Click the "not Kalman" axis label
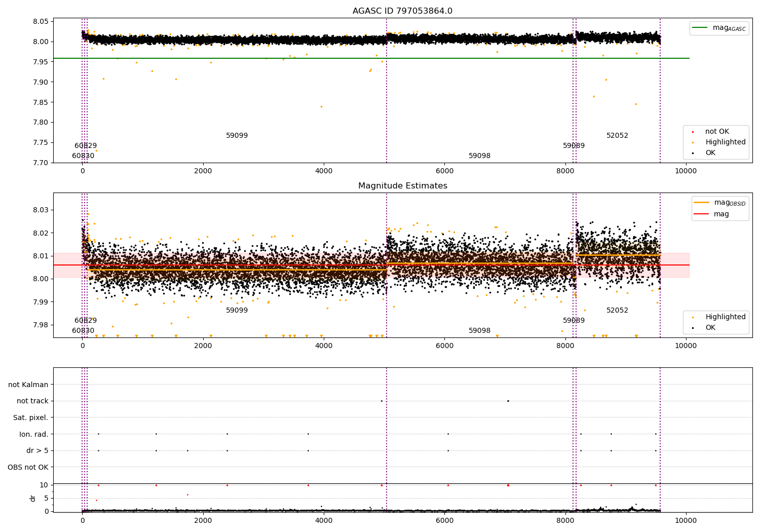The image size is (760, 532). pos(28,385)
